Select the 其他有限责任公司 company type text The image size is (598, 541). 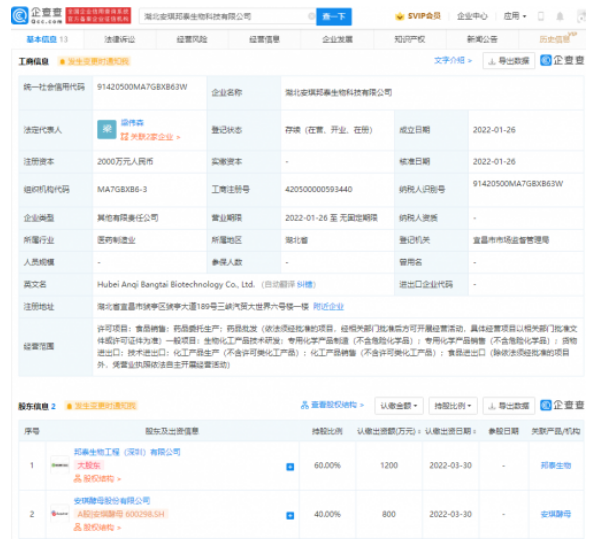pyautogui.click(x=127, y=218)
